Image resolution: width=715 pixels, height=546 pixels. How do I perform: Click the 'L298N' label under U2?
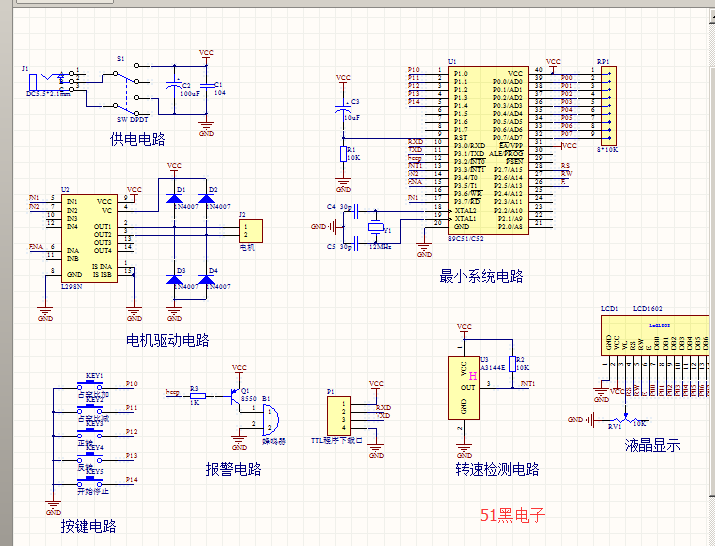(71, 287)
